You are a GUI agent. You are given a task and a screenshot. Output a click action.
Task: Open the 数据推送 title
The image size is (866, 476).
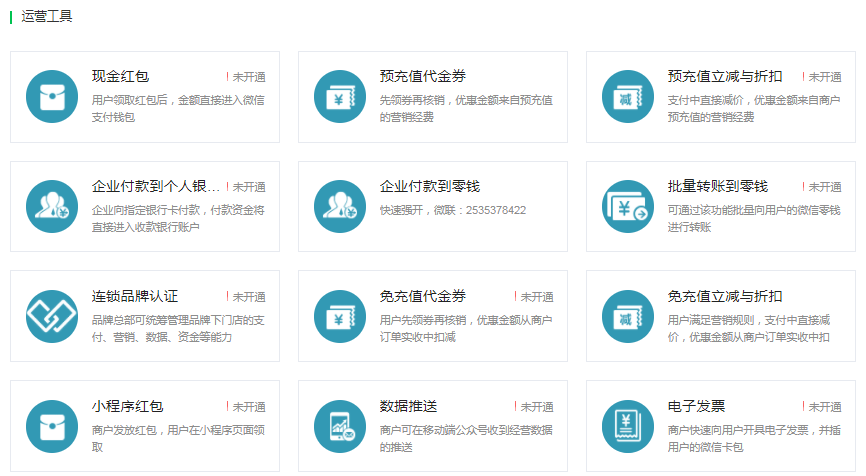click(x=408, y=406)
